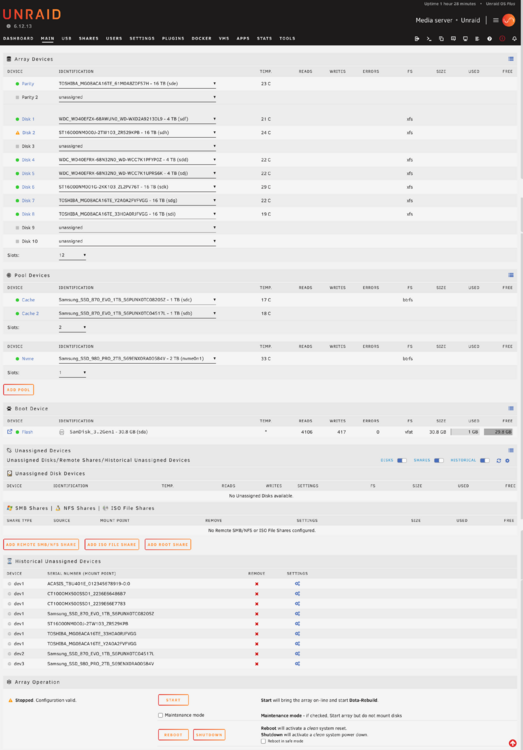This screenshot has width=523, height=750.
Task: Toggle the Help question-mark icon
Action: (490, 39)
